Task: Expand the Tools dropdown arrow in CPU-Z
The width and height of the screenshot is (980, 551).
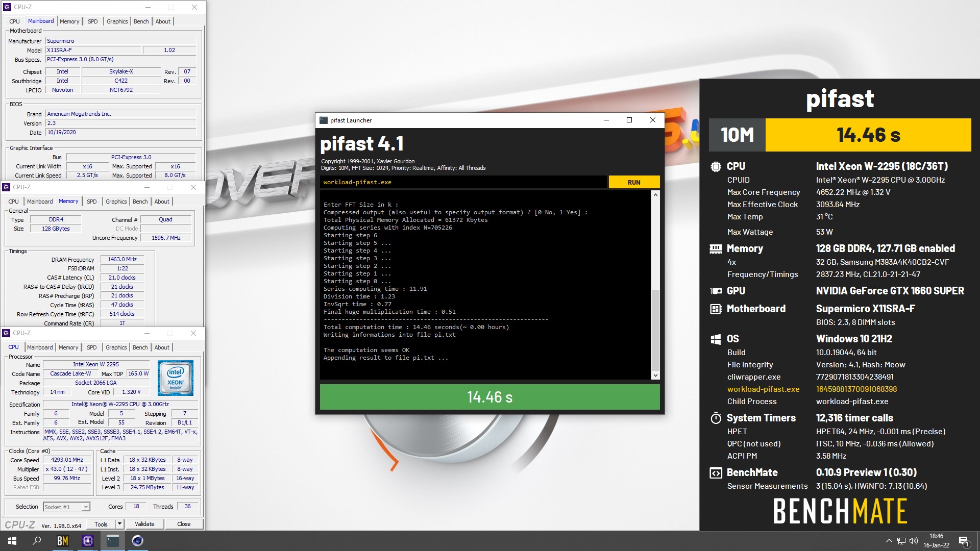Action: tap(119, 524)
